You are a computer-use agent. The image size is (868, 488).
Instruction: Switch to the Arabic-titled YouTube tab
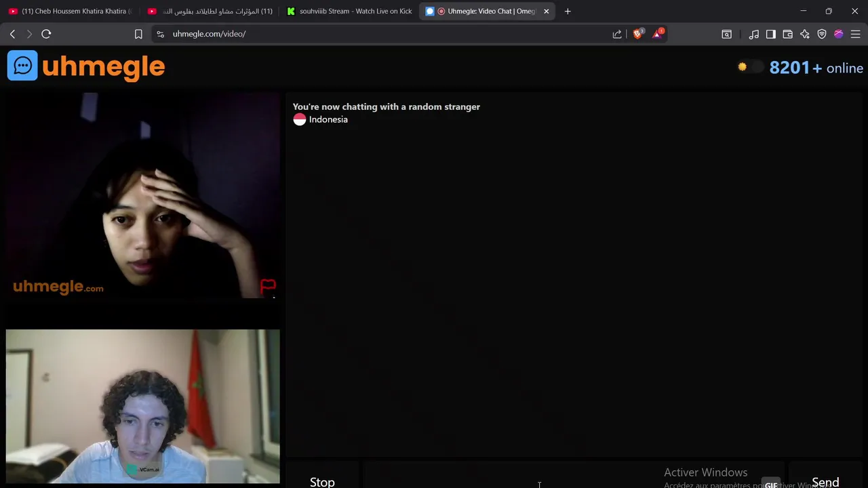[210, 11]
